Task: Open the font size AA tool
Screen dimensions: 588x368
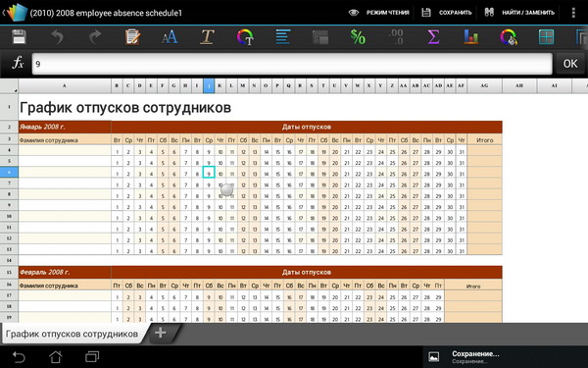Action: coord(170,37)
